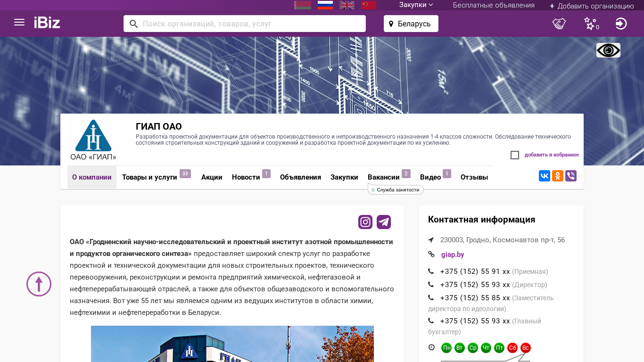This screenshot has width=644, height=362.
Task: Switch language to Chinese flag
Action: pyautogui.click(x=369, y=5)
